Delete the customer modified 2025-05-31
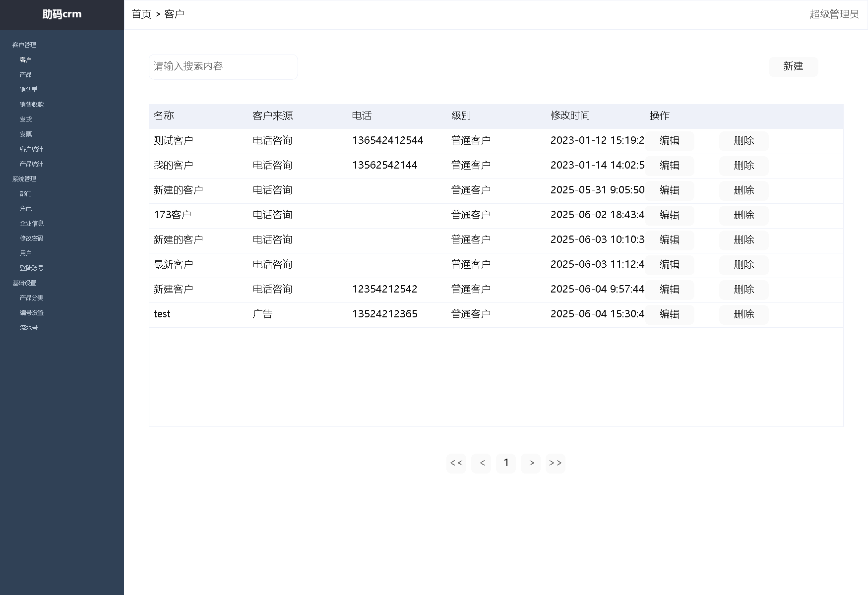This screenshot has height=595, width=868. coord(744,190)
